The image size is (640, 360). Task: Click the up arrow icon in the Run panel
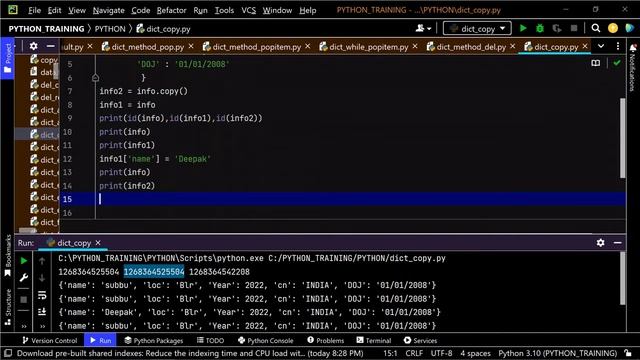42,260
